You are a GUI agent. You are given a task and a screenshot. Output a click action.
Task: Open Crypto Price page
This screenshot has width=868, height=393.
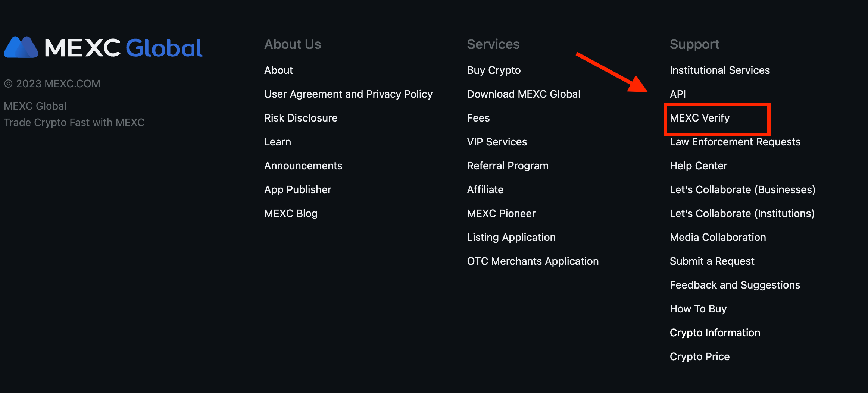tap(699, 357)
